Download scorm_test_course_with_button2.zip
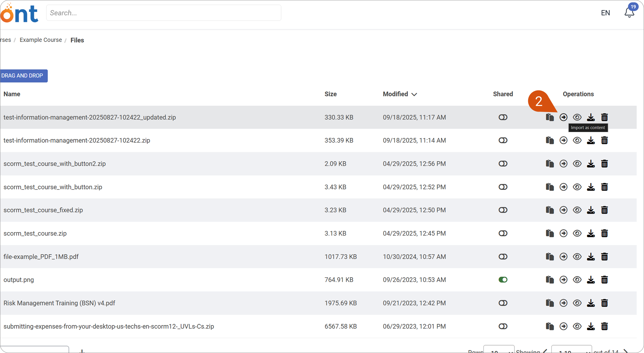Screen dimensions: 644x353 pyautogui.click(x=591, y=164)
